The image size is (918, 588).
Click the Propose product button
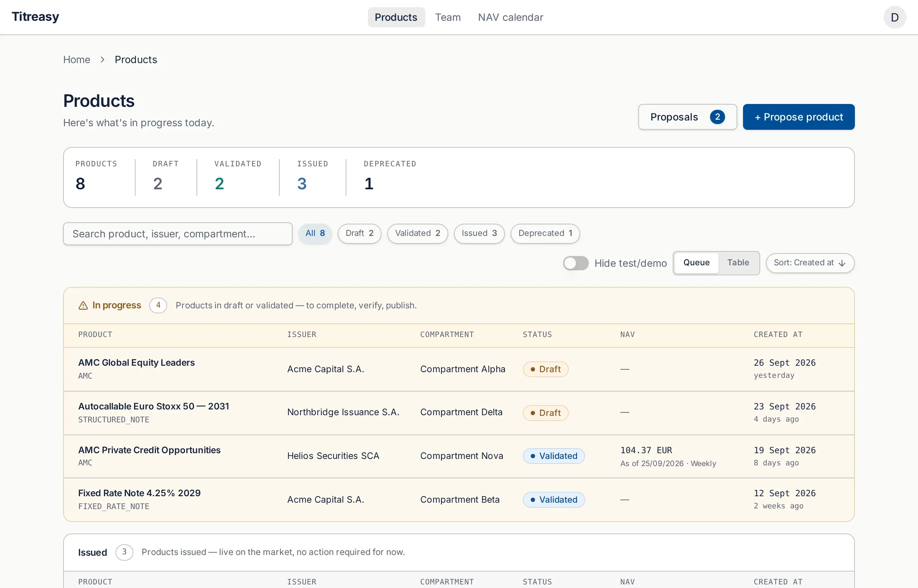[799, 117]
